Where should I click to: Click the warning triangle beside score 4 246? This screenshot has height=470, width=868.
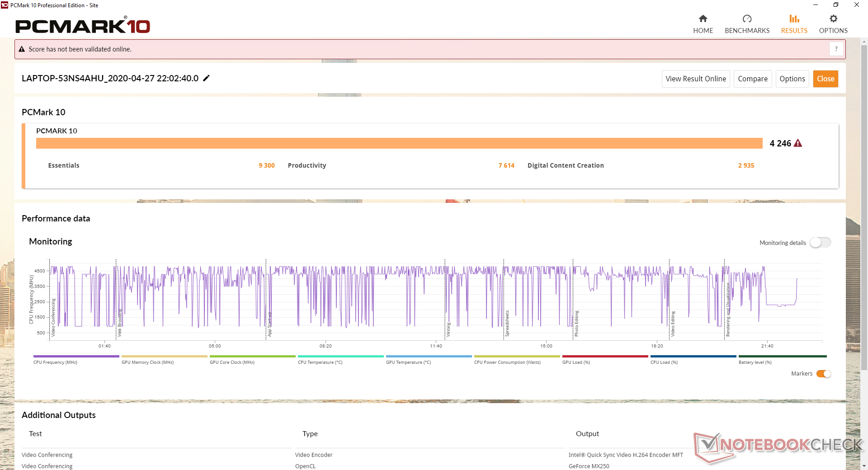(798, 143)
